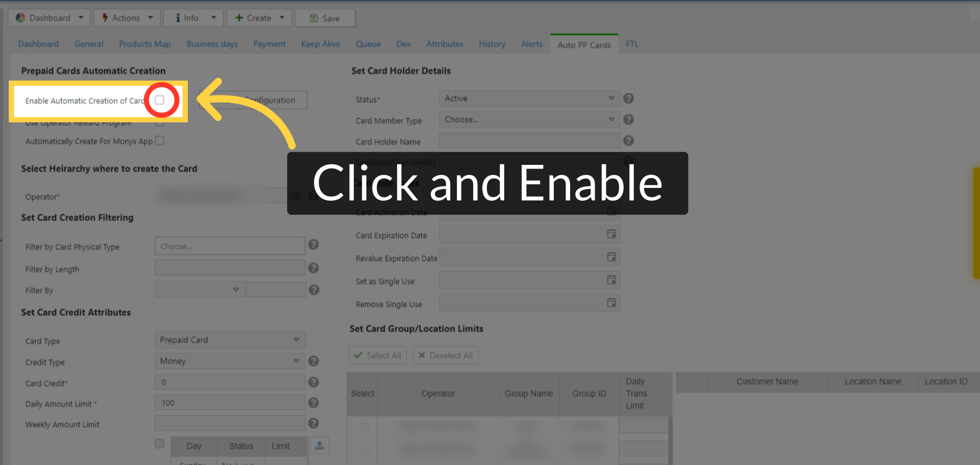
Task: Click the Location Name column header
Action: tap(873, 381)
